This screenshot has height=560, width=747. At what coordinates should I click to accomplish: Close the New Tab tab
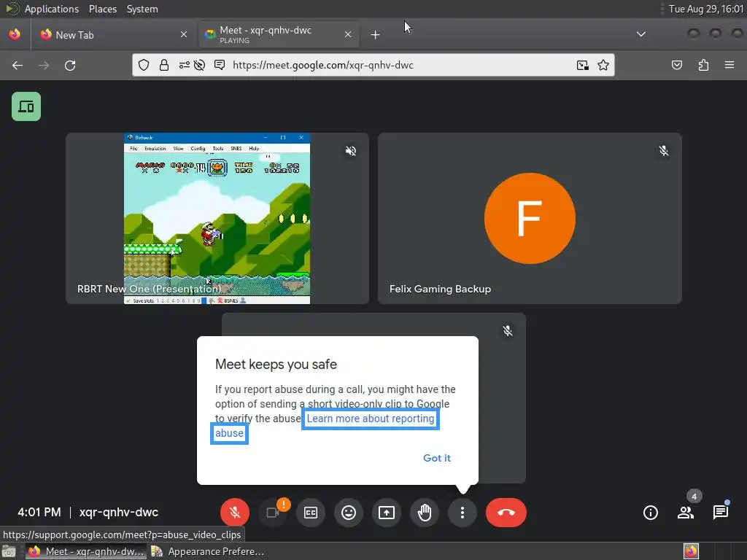pos(183,34)
